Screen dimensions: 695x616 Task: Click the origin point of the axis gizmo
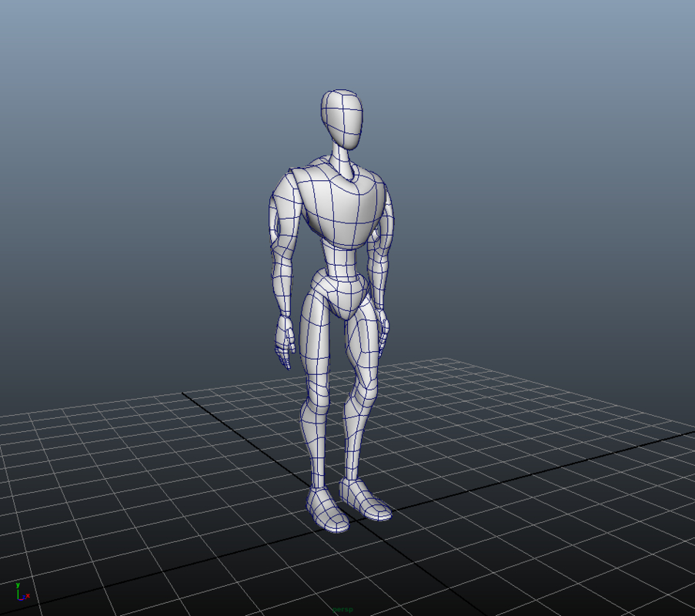[18, 599]
